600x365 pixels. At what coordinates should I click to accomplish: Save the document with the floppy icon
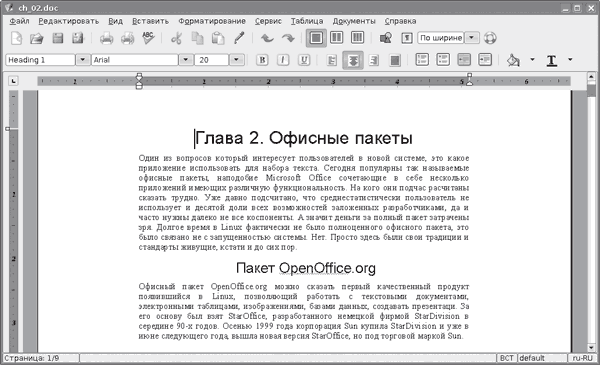click(x=57, y=38)
